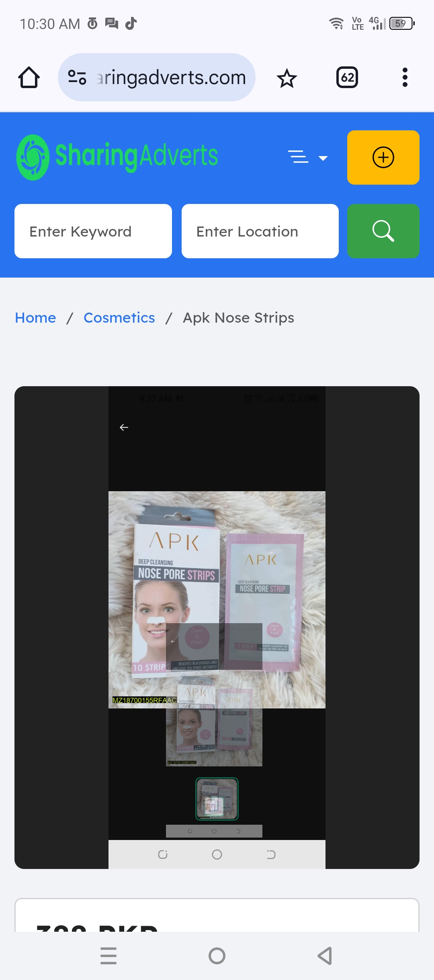This screenshot has height=980, width=434.
Task: Tap the 10:30 AM clock text
Action: tap(50, 24)
